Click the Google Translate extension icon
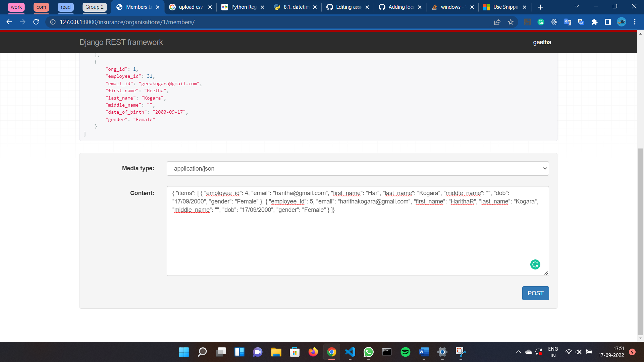 (567, 22)
